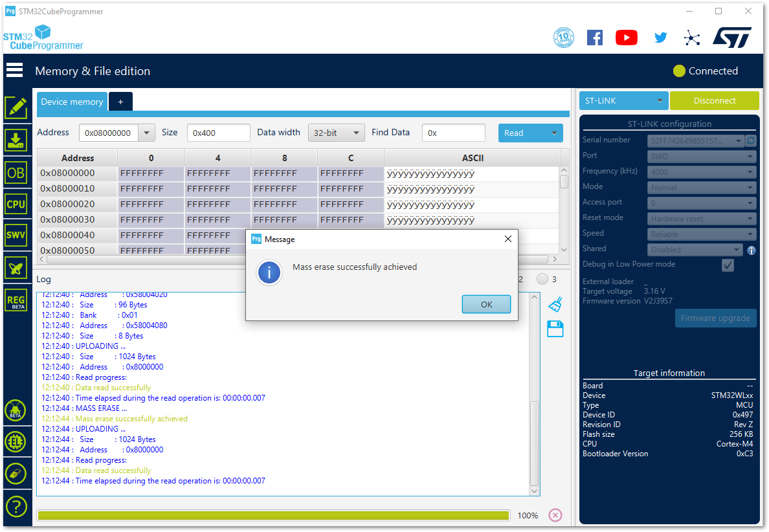Viewport: 769px width, 532px height.
Task: Open the beta bug icon in sidebar
Action: tap(16, 410)
